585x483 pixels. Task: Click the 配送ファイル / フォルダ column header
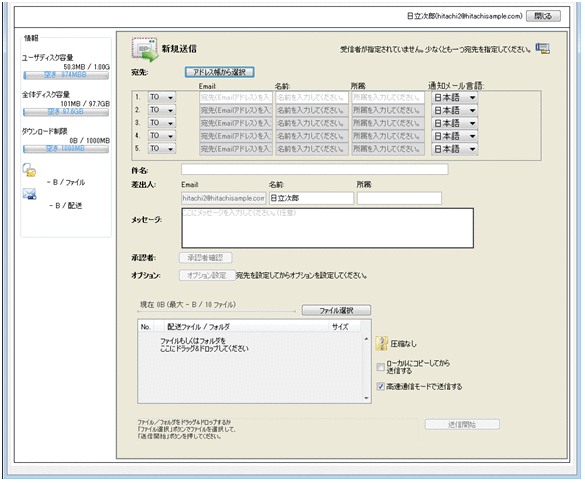[x=246, y=327]
